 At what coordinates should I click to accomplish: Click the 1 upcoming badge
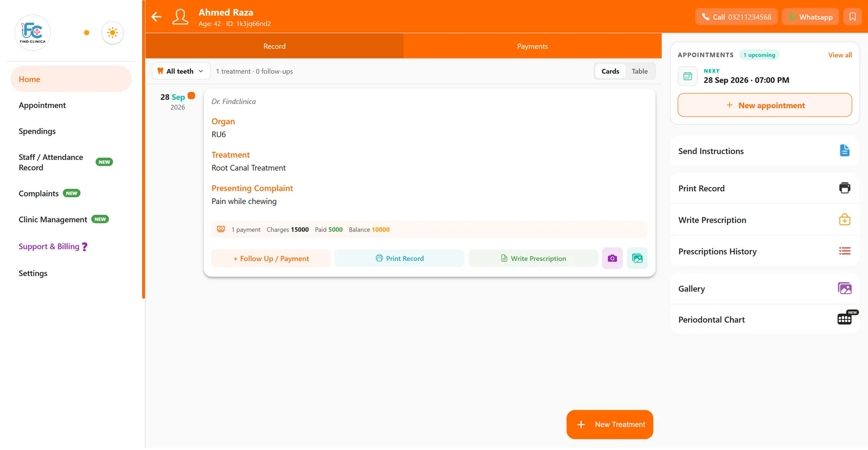759,55
